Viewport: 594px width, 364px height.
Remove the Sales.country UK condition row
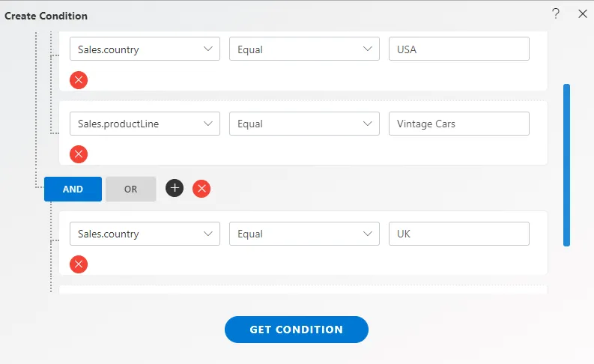[x=79, y=264]
